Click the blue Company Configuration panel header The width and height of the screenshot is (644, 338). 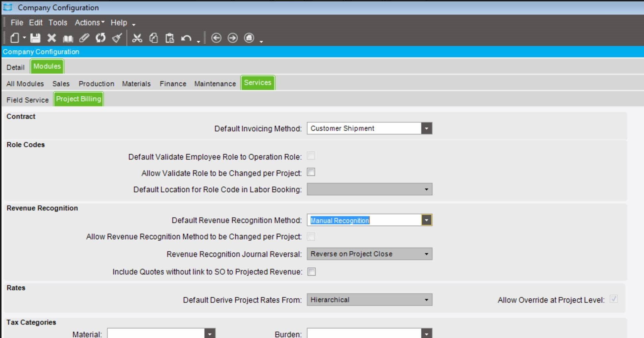(323, 52)
